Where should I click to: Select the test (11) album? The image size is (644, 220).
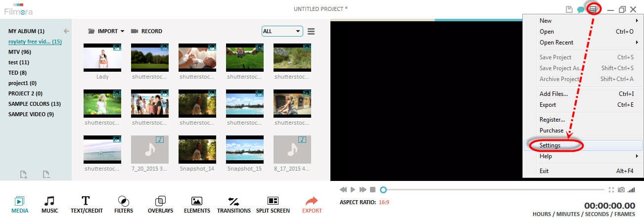(19, 62)
